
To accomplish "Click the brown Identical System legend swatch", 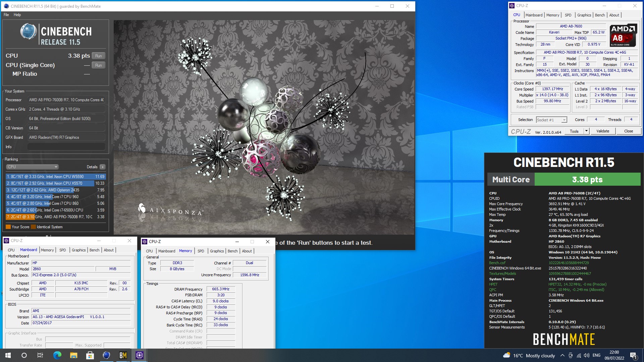I will point(33,227).
